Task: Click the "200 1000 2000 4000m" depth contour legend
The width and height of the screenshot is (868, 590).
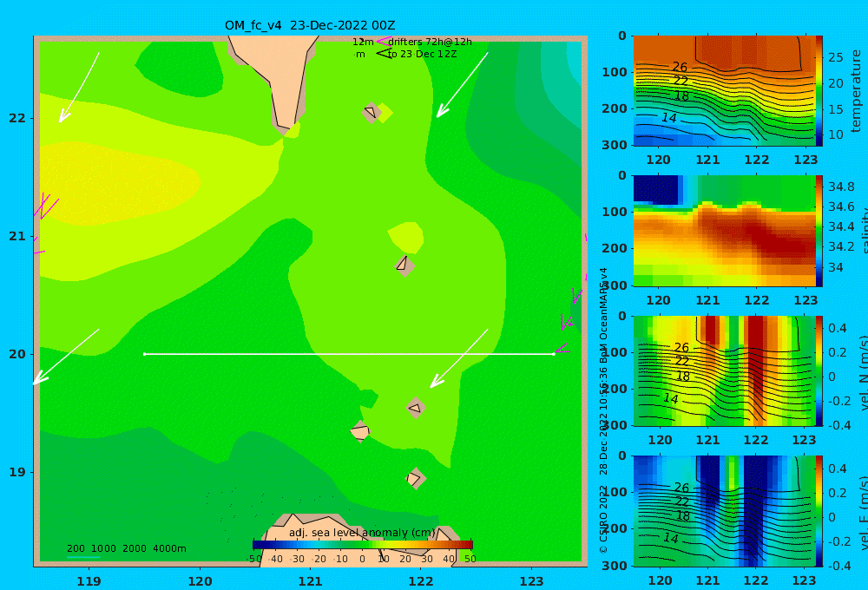Action: pyautogui.click(x=126, y=548)
